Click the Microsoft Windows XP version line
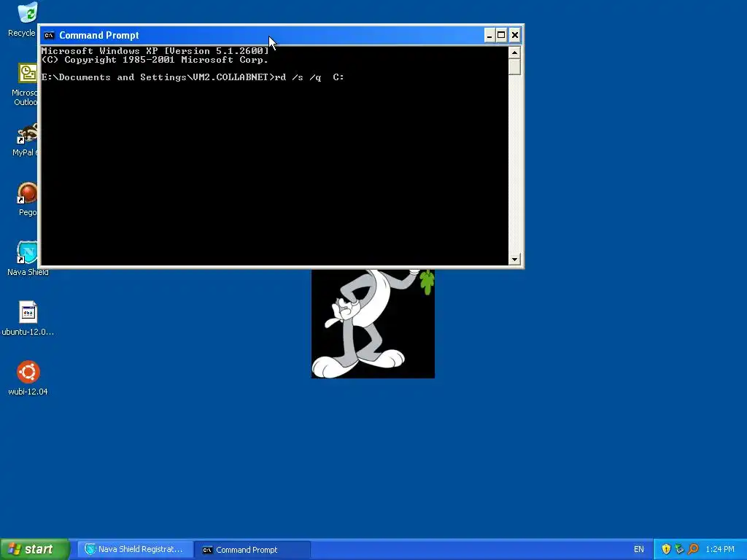The height and width of the screenshot is (560, 747). click(155, 51)
